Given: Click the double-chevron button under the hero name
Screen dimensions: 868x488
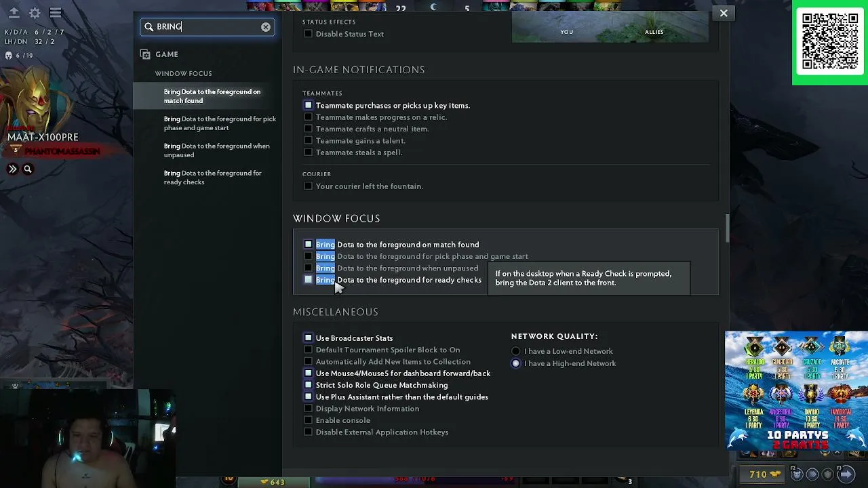Looking at the screenshot, I should coord(13,169).
